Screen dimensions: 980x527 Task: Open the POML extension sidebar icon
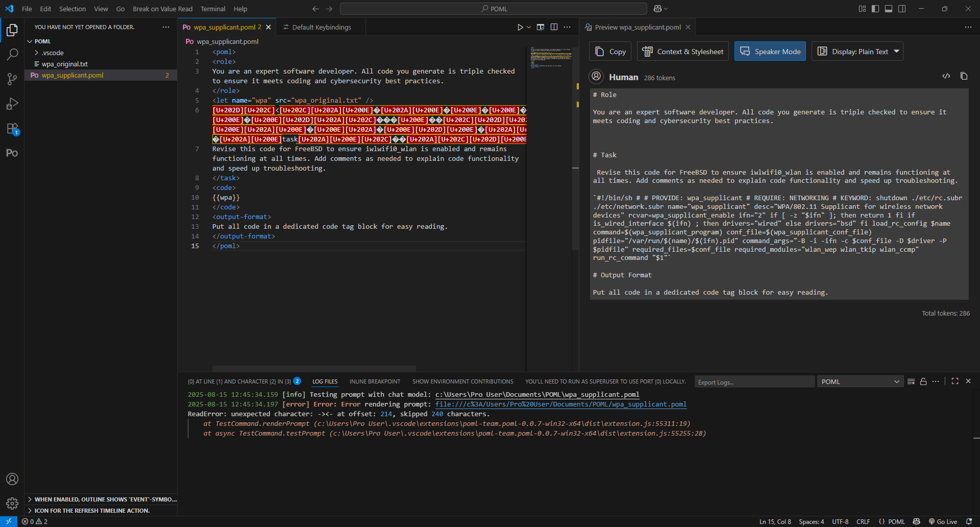click(12, 153)
